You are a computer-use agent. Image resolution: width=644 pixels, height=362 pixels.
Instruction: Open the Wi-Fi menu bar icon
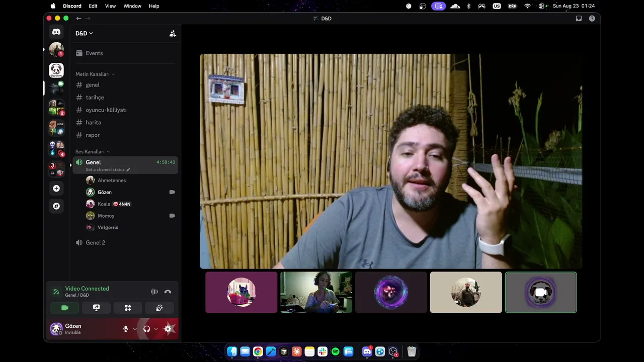527,6
